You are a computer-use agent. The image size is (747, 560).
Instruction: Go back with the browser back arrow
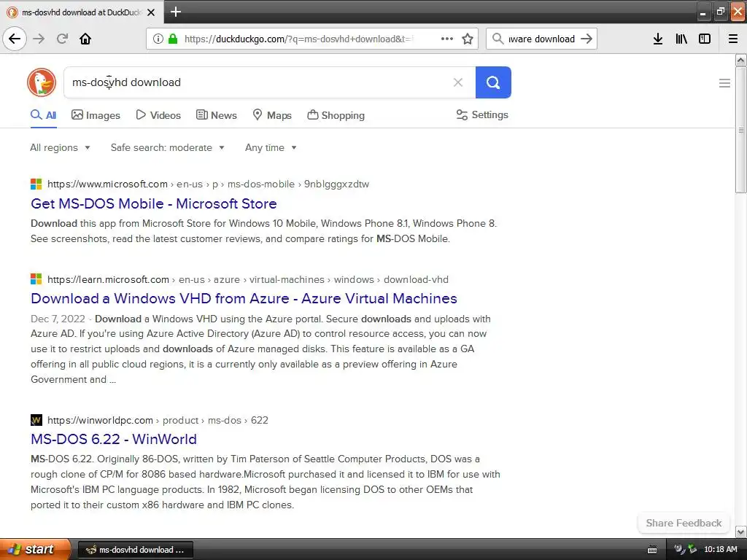point(15,39)
